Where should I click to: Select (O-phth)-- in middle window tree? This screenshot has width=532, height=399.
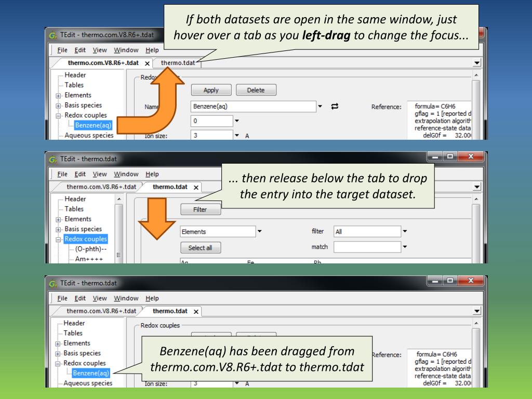[x=90, y=249]
